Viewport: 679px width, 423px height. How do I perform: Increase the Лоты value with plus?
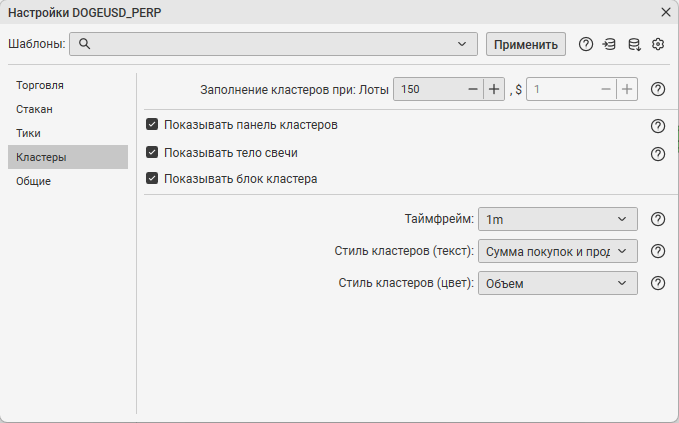point(493,89)
